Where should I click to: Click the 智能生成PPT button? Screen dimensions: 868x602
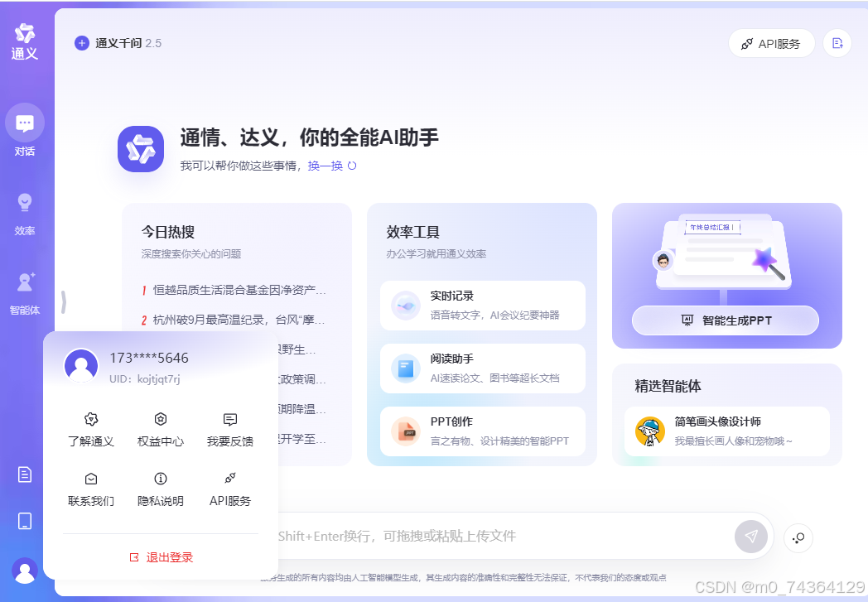[x=726, y=320]
